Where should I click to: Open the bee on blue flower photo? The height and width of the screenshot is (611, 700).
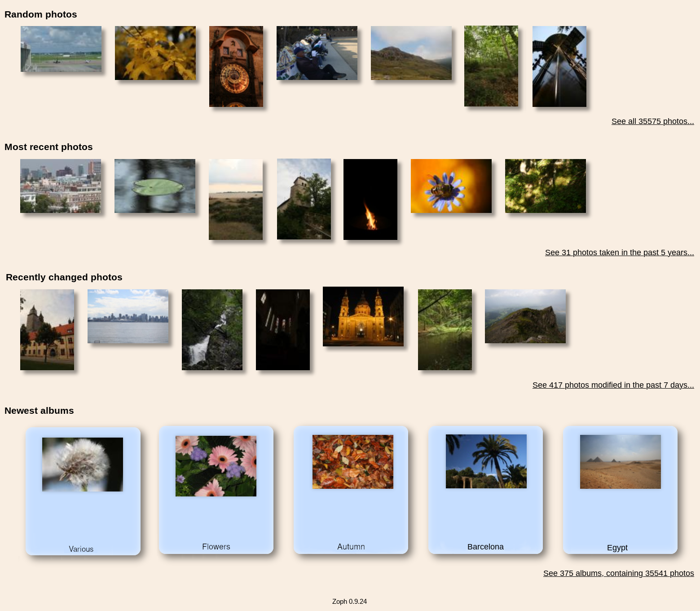pyautogui.click(x=451, y=186)
